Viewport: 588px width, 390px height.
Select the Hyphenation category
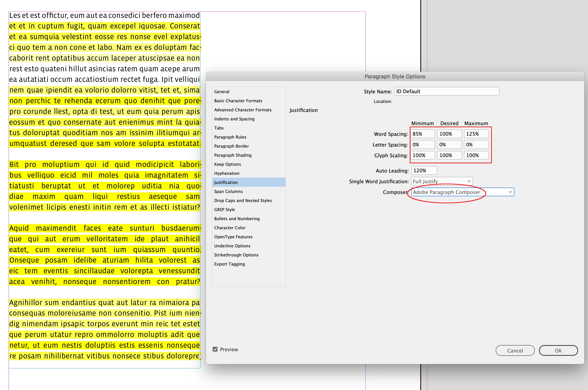(227, 173)
